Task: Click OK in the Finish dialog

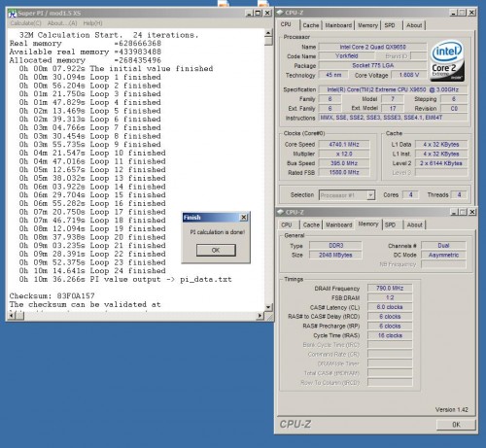Action: coord(216,250)
